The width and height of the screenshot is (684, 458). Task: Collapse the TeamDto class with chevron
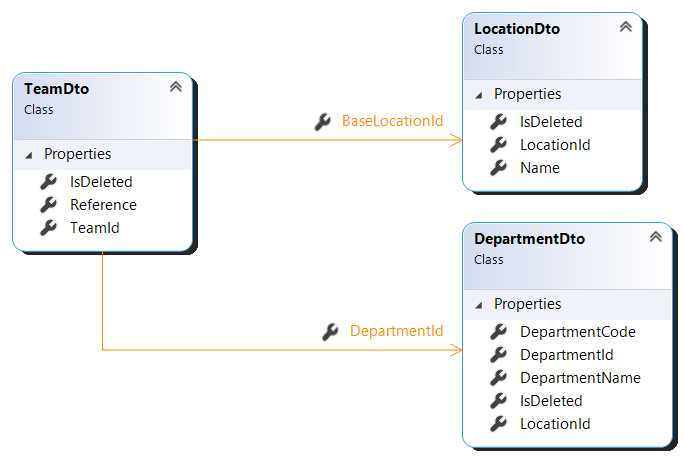(176, 88)
